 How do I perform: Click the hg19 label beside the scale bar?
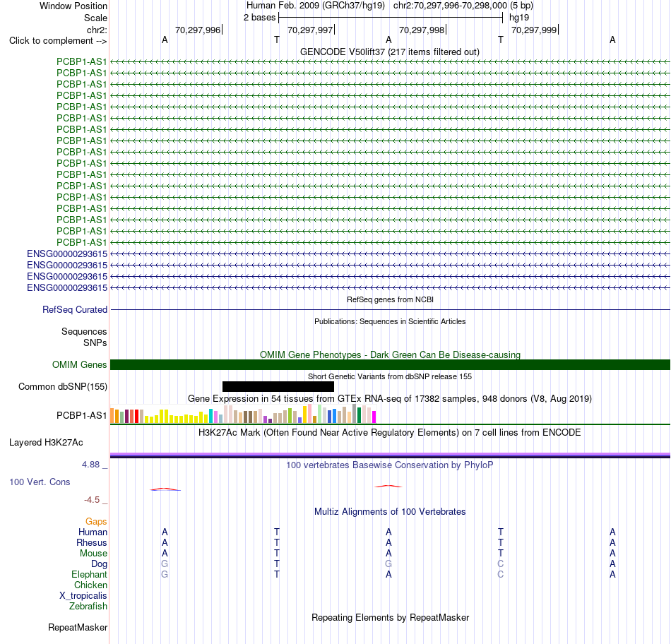pyautogui.click(x=519, y=18)
